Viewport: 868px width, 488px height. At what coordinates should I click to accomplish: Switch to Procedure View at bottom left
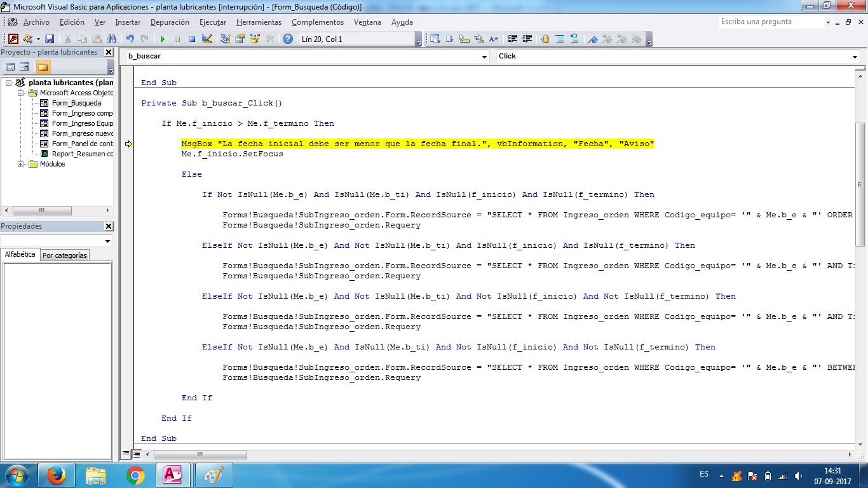[125, 454]
